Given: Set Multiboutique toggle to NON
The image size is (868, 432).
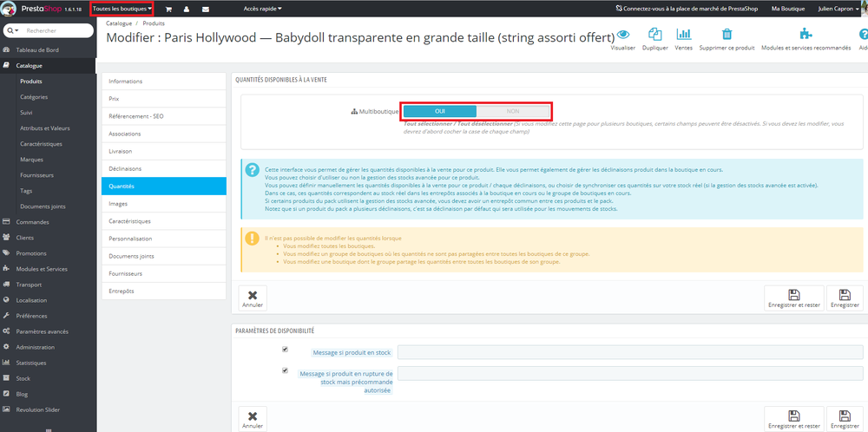Looking at the screenshot, I should click(x=513, y=111).
